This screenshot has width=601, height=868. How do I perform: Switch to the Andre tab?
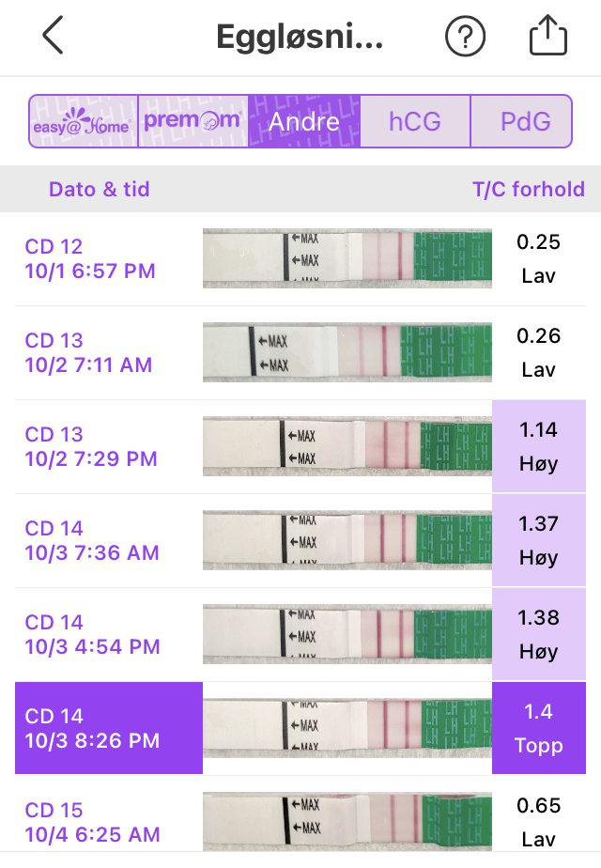coord(304,121)
